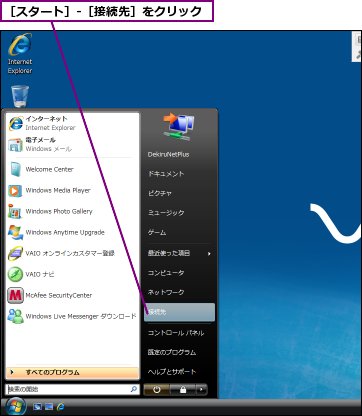Launch McAfee SecurityCenter
Image resolution: width=362 pixels, height=416 pixels.
pos(72,295)
